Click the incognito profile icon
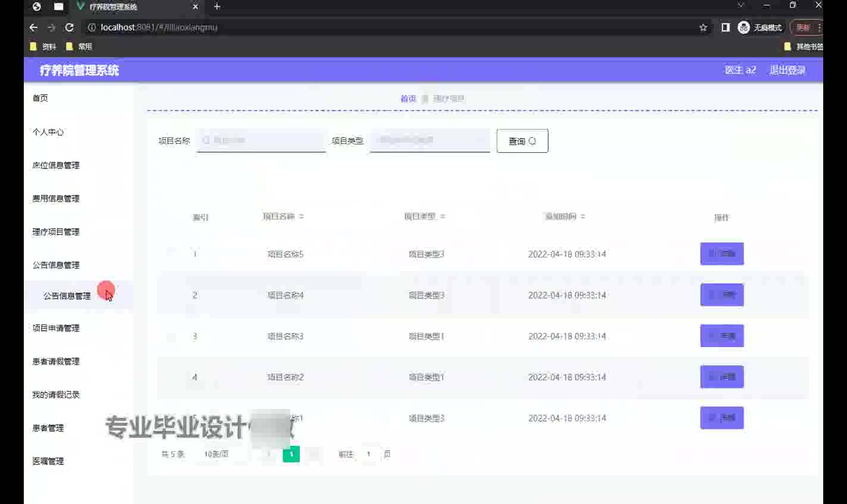The width and height of the screenshot is (847, 504). pyautogui.click(x=744, y=27)
